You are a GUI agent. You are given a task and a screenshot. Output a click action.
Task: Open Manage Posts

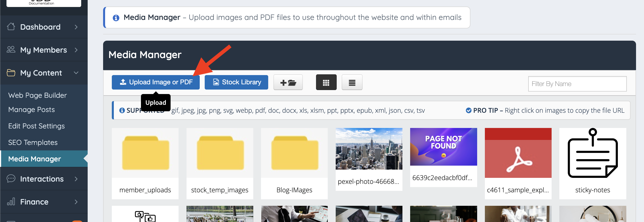click(x=31, y=110)
